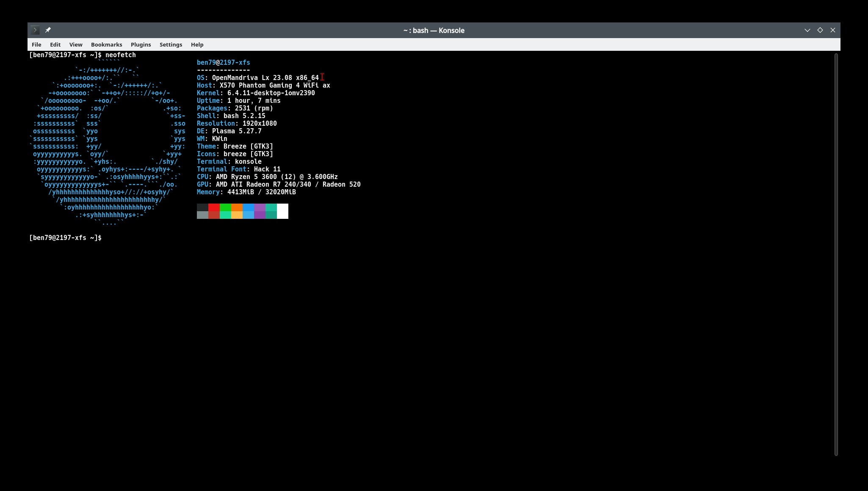Click the bright green color block
This screenshot has height=491, width=868.
click(x=225, y=207)
